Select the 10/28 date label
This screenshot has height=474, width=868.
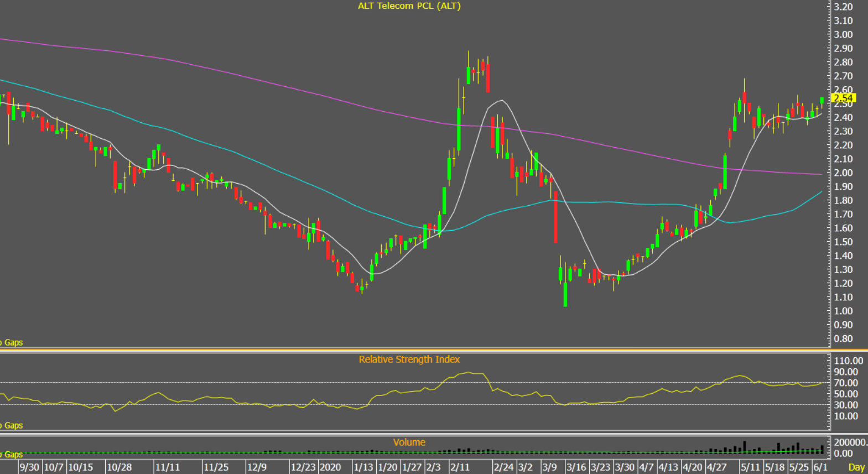[119, 467]
